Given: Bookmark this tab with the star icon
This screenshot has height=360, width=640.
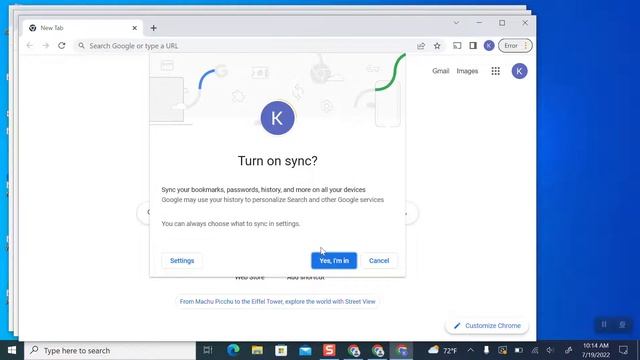Looking at the screenshot, I should (x=437, y=46).
